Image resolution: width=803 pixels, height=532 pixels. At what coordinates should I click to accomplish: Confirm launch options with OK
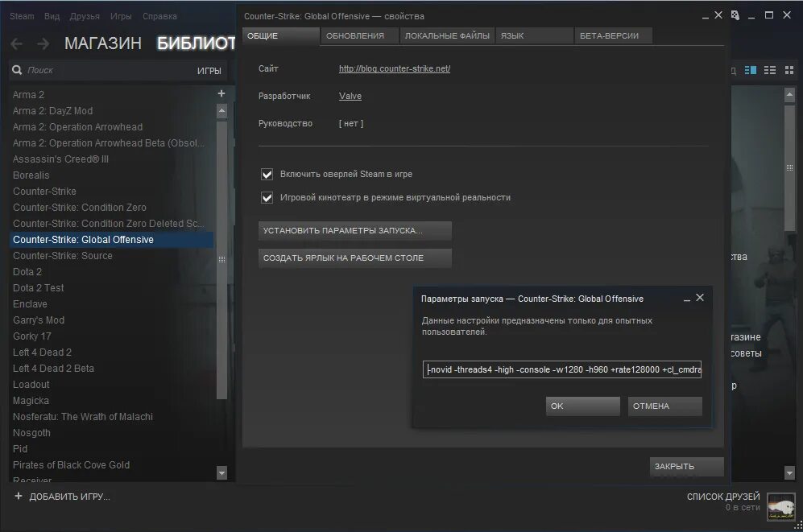point(583,406)
